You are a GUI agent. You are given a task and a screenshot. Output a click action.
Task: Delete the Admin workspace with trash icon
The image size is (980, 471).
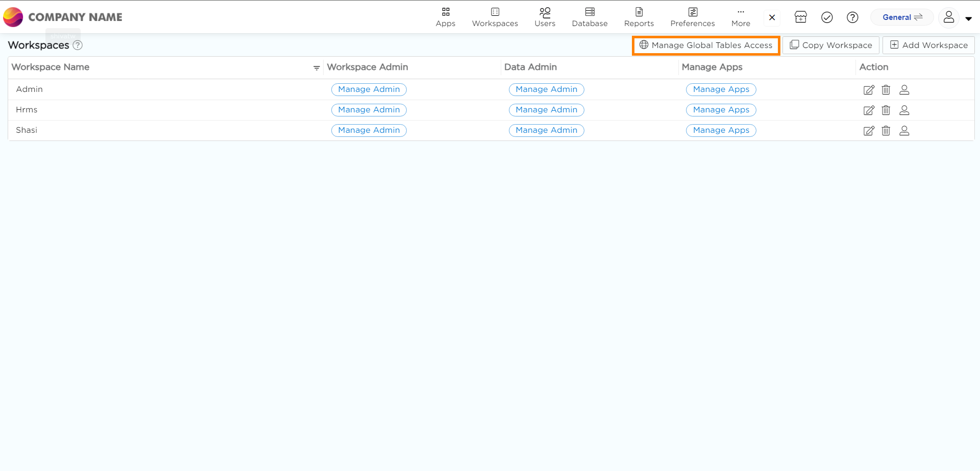[886, 90]
